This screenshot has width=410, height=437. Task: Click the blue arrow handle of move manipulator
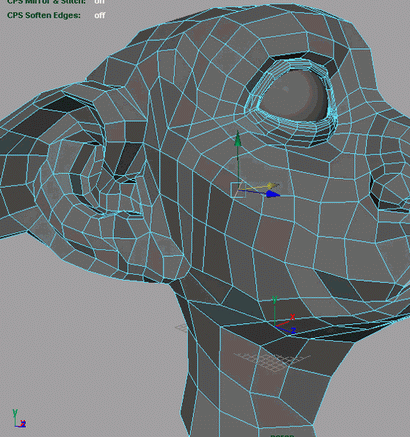tap(273, 194)
